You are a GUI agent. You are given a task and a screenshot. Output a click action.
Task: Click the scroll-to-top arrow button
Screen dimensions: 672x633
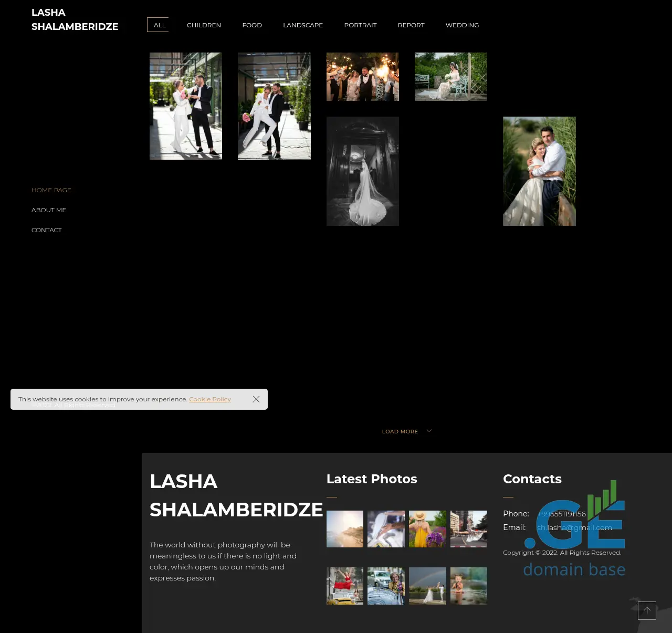[647, 610]
